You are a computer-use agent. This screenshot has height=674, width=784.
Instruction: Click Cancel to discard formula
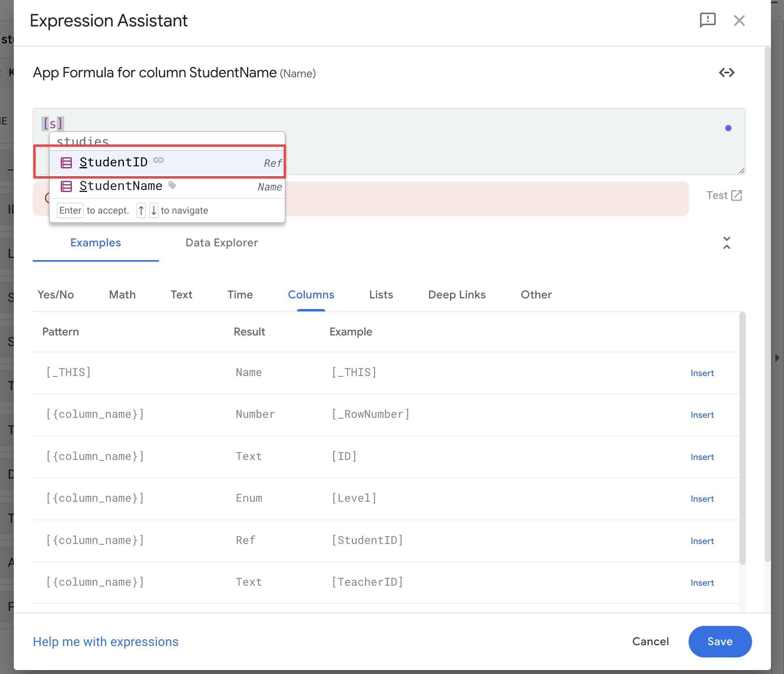coord(650,642)
